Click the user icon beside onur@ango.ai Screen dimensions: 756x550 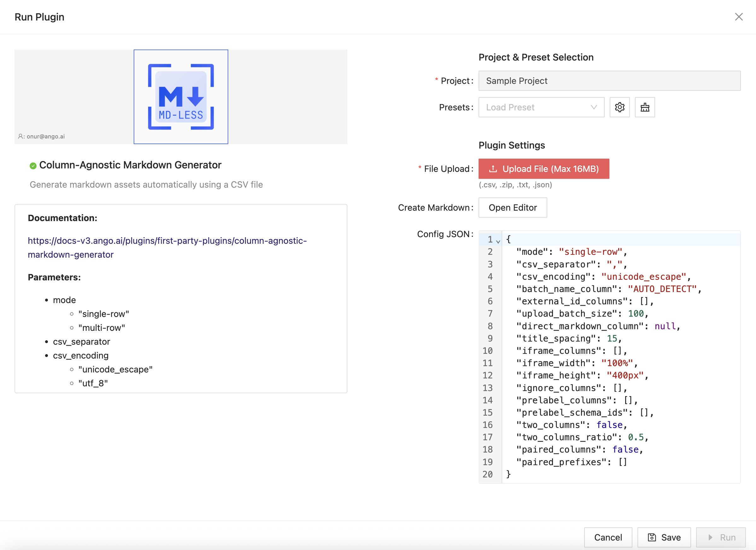(x=20, y=136)
